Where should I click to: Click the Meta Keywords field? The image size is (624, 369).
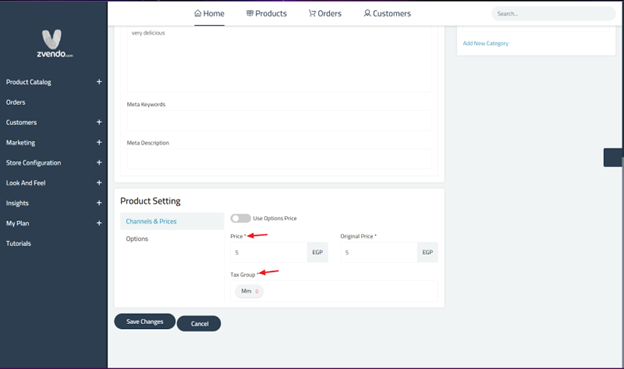tap(279, 120)
